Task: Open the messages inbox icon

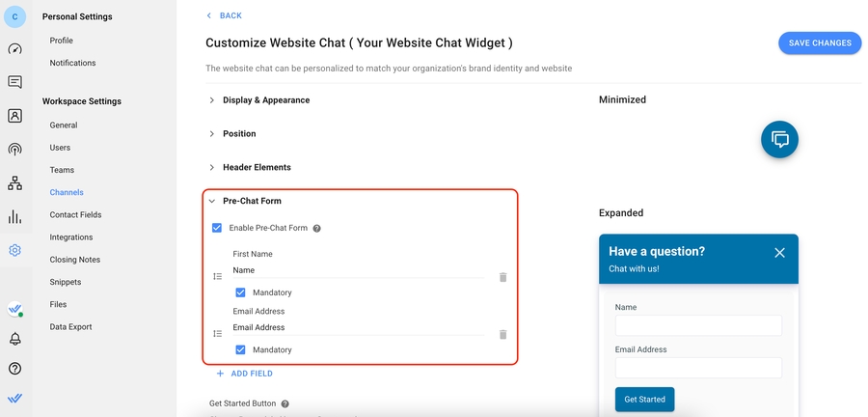Action: [x=14, y=82]
